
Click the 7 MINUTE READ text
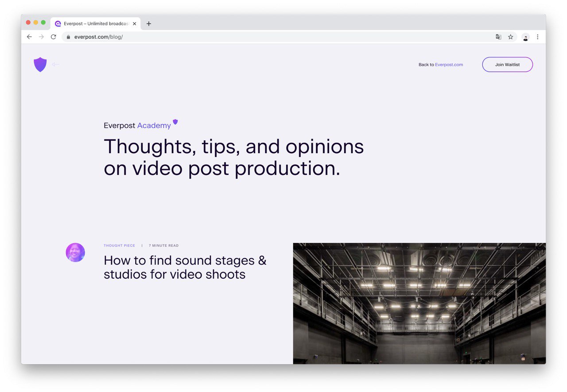163,246
